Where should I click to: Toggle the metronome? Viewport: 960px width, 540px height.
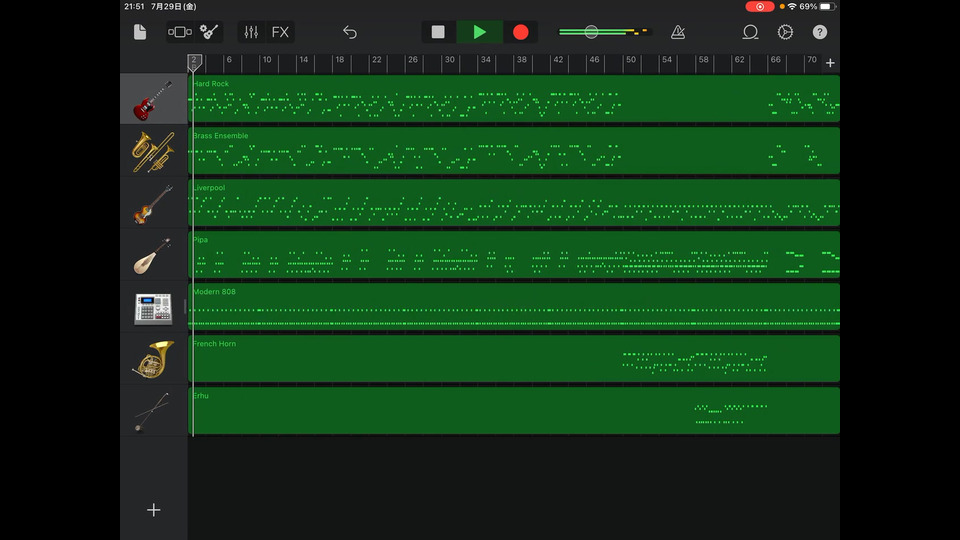(x=678, y=32)
